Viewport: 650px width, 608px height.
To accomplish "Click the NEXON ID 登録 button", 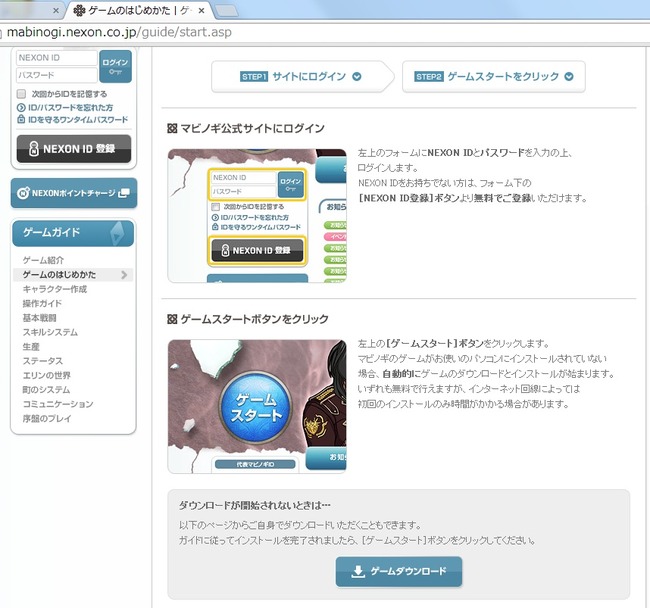I will tap(74, 149).
